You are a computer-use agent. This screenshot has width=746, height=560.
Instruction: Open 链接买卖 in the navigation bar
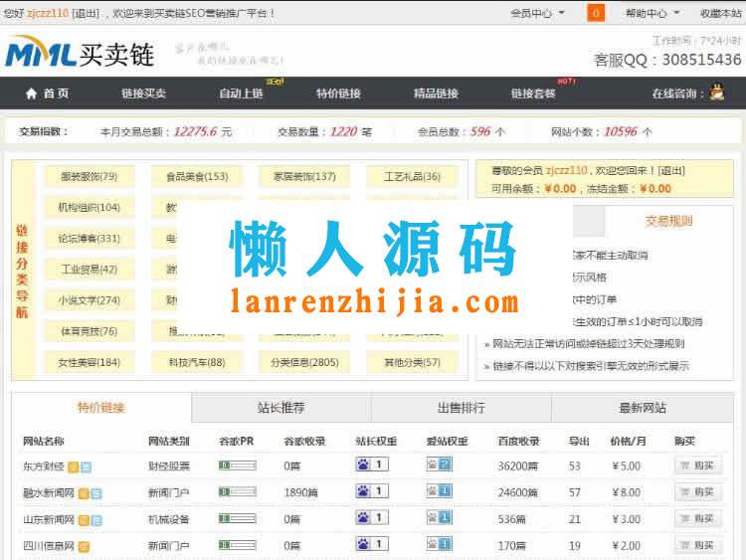point(143,93)
